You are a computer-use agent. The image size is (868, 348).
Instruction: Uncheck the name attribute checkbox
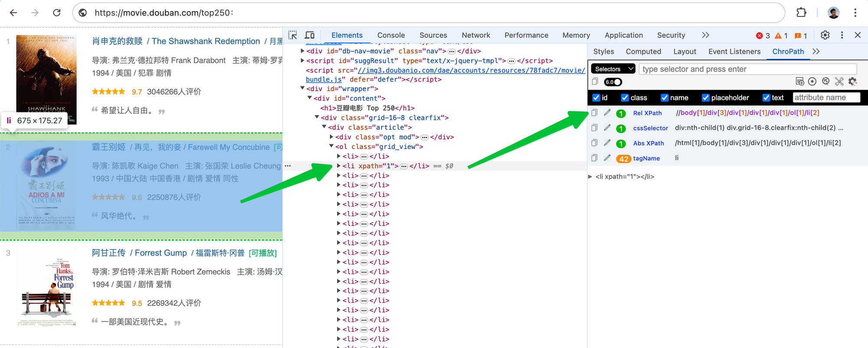664,98
